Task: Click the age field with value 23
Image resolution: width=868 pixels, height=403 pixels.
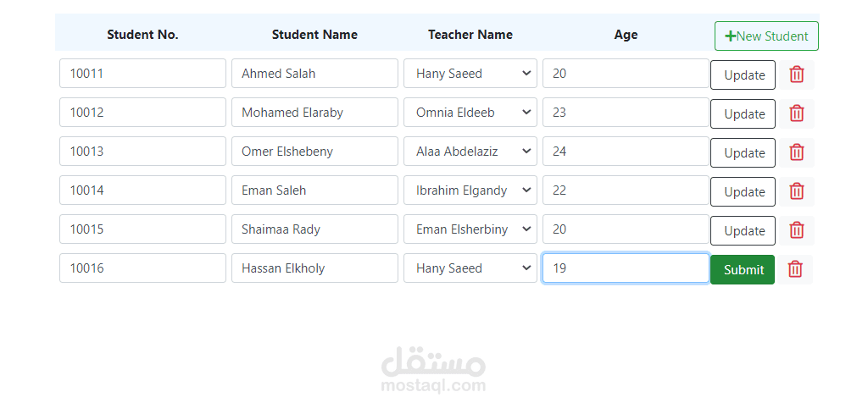Action: 626,113
